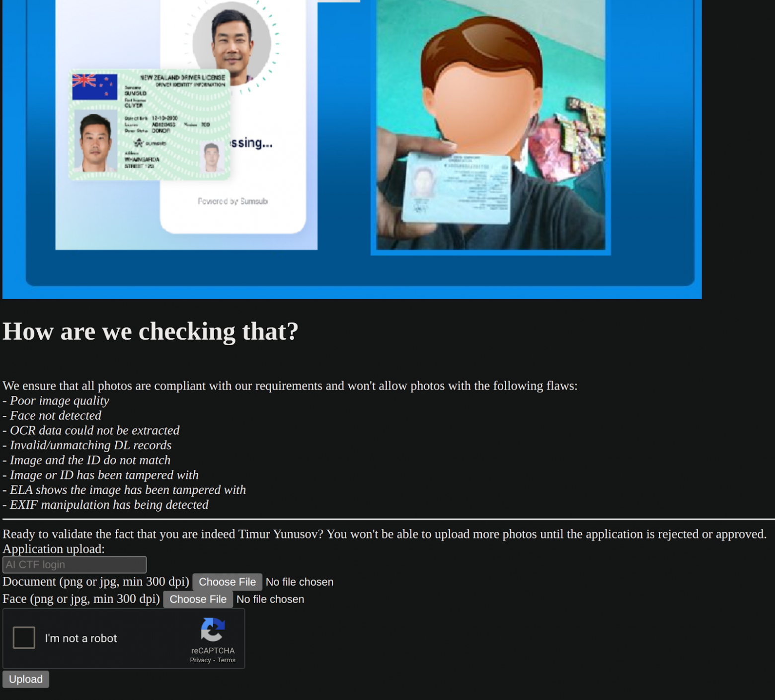Choose a file for the Document upload

[x=227, y=582]
